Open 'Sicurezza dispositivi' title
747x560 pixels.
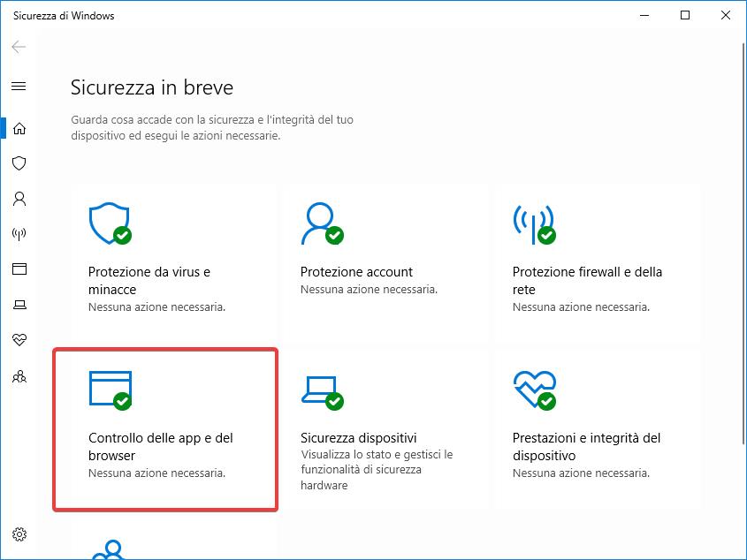[x=359, y=437]
